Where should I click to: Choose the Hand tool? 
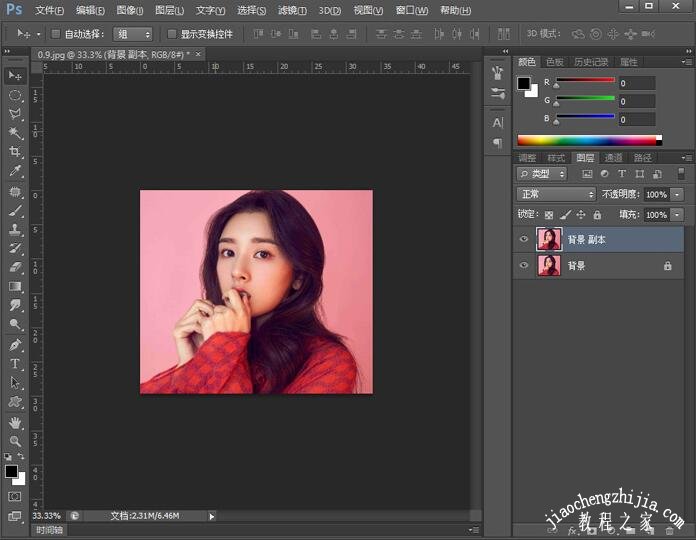point(15,422)
